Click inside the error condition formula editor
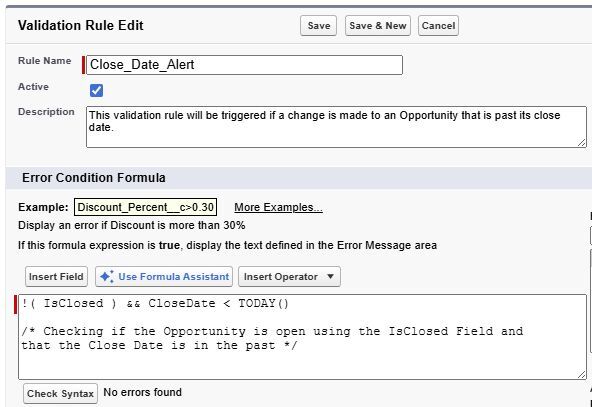The height and width of the screenshot is (407, 592). pyautogui.click(x=302, y=337)
